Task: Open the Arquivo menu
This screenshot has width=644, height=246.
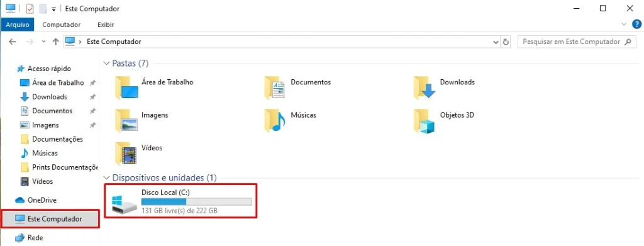Action: (18, 25)
